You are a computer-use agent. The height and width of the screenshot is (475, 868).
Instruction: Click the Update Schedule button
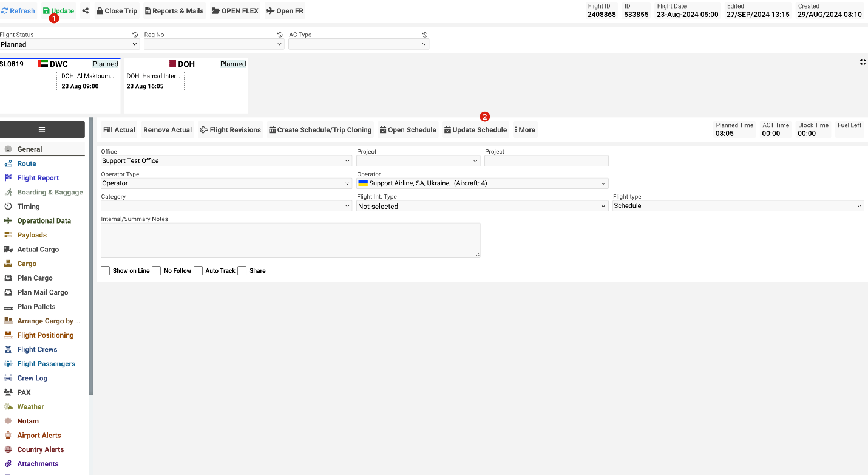[x=476, y=129]
